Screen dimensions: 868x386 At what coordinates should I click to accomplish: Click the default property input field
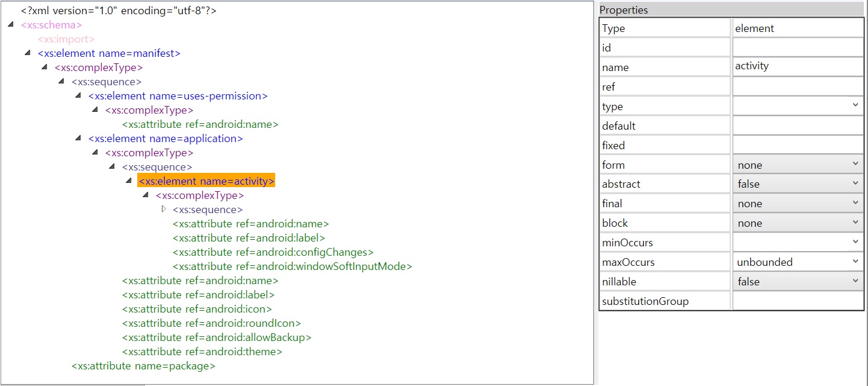(798, 126)
